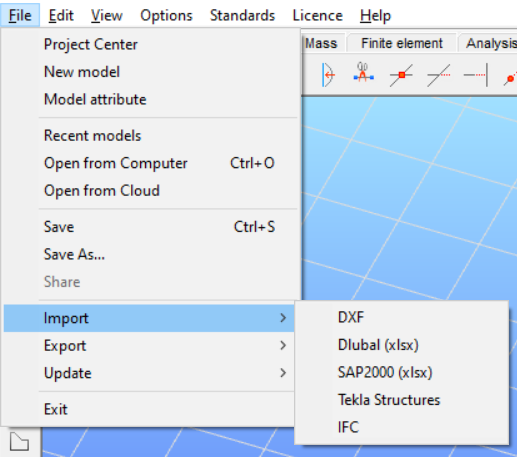Click the arc support arrow toolbar icon
This screenshot has height=457, width=517.
coord(328,75)
